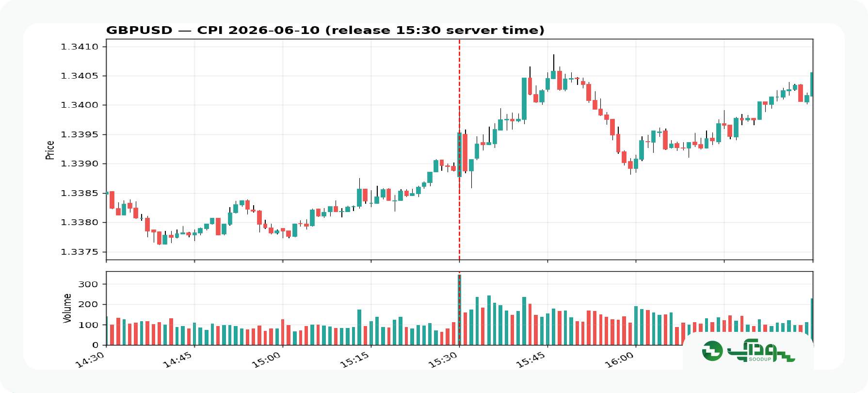This screenshot has width=868, height=393.
Task: Click the 1.3390 price axis label
Action: pyautogui.click(x=80, y=164)
